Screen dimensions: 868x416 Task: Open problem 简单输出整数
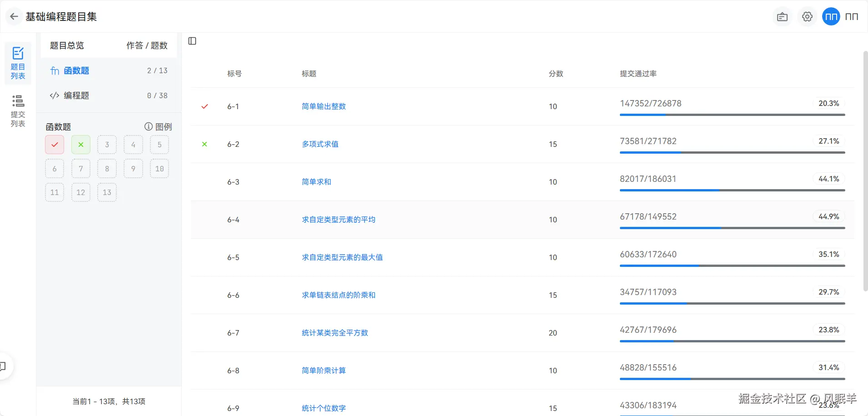[x=324, y=106]
